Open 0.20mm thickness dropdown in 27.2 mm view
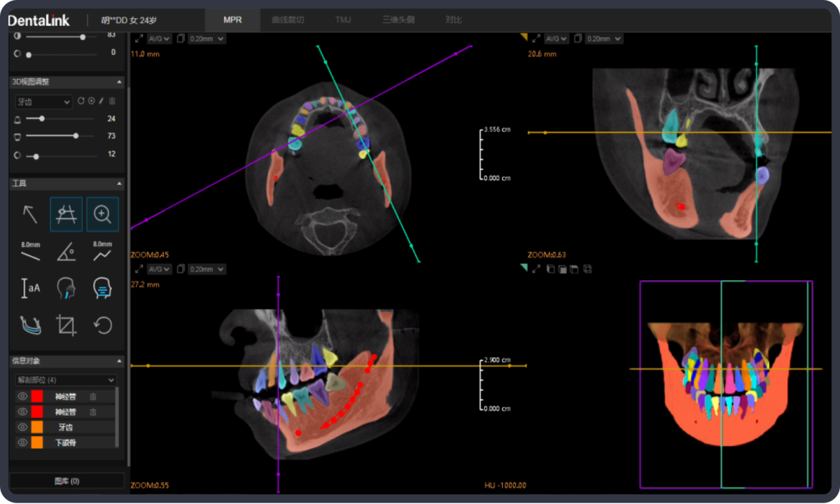 tap(206, 269)
